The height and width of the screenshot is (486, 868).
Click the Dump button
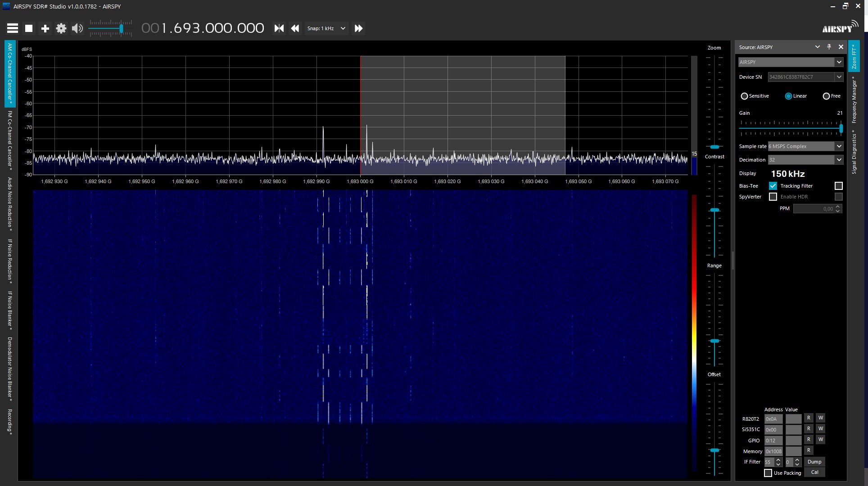tap(814, 462)
